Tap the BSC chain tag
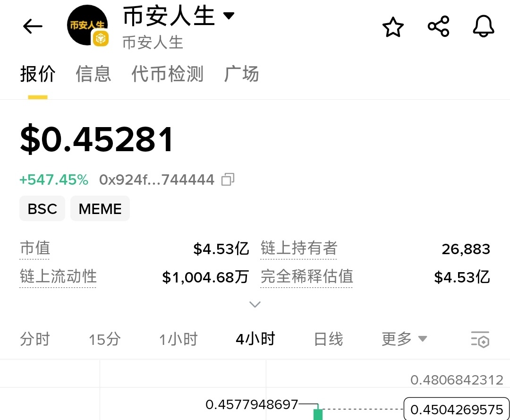This screenshot has height=420, width=510. coord(42,208)
